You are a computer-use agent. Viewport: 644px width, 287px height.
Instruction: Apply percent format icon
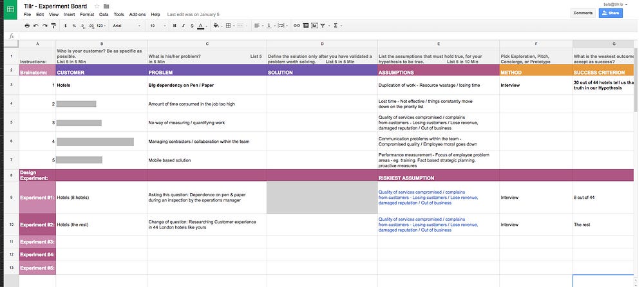(x=74, y=26)
